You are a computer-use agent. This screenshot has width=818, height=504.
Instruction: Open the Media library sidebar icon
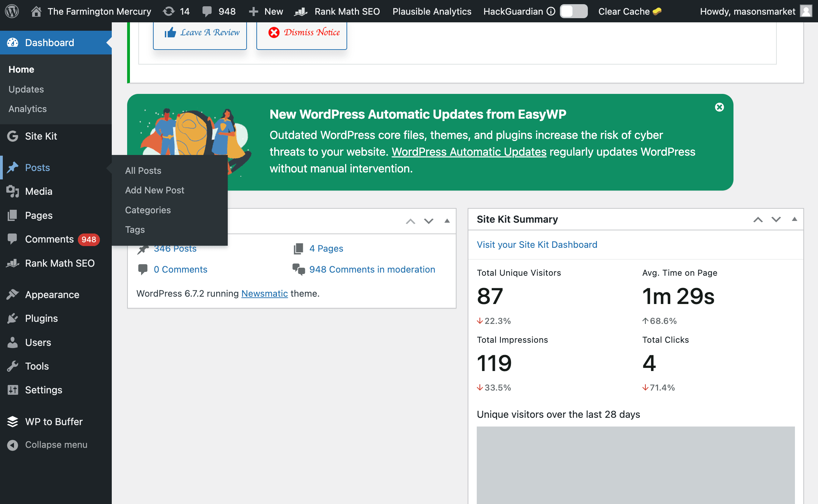13,191
